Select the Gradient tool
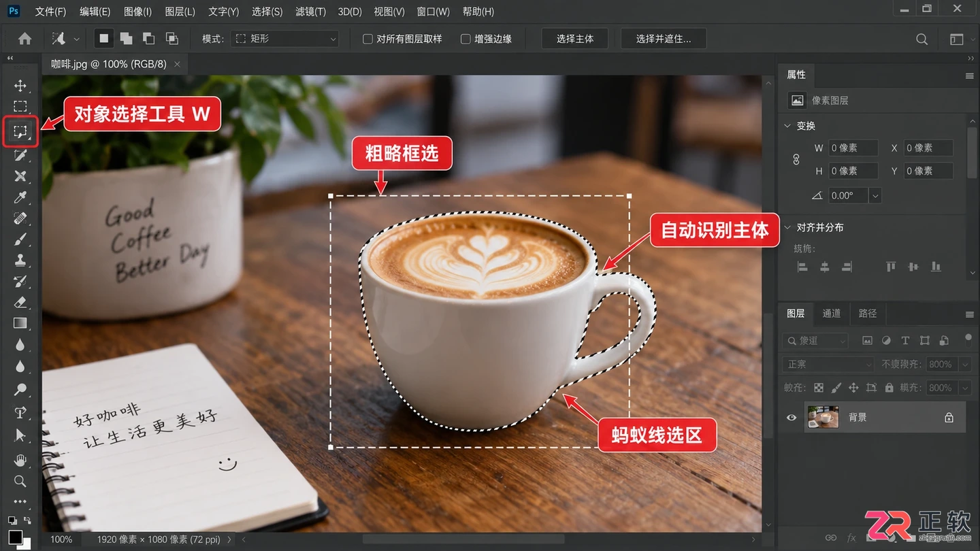Screen dimensions: 980x551 pos(20,324)
